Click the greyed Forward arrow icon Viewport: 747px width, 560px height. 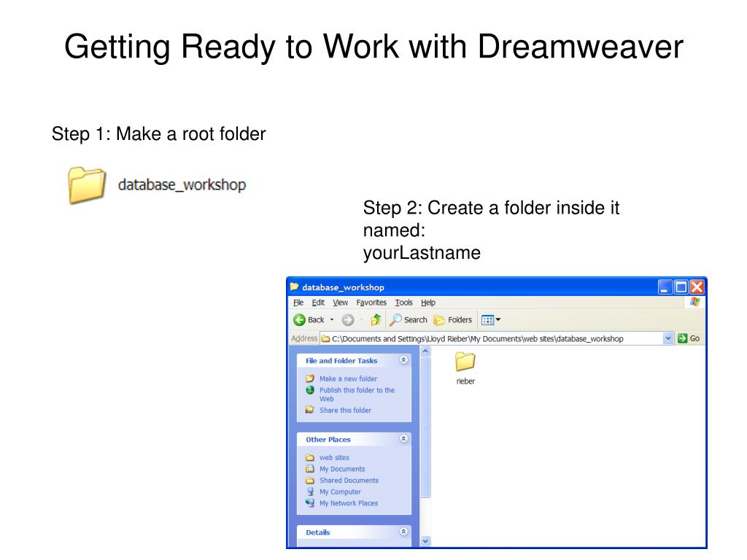point(348,320)
